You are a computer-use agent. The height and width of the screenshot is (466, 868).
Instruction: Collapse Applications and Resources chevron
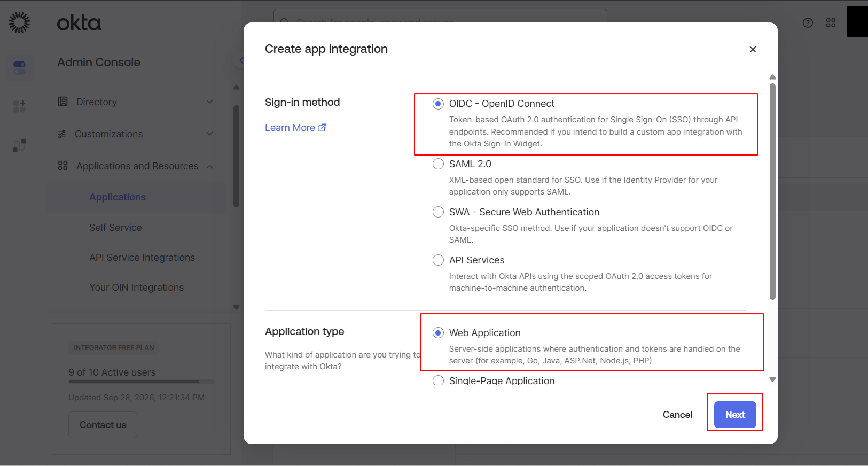click(210, 166)
